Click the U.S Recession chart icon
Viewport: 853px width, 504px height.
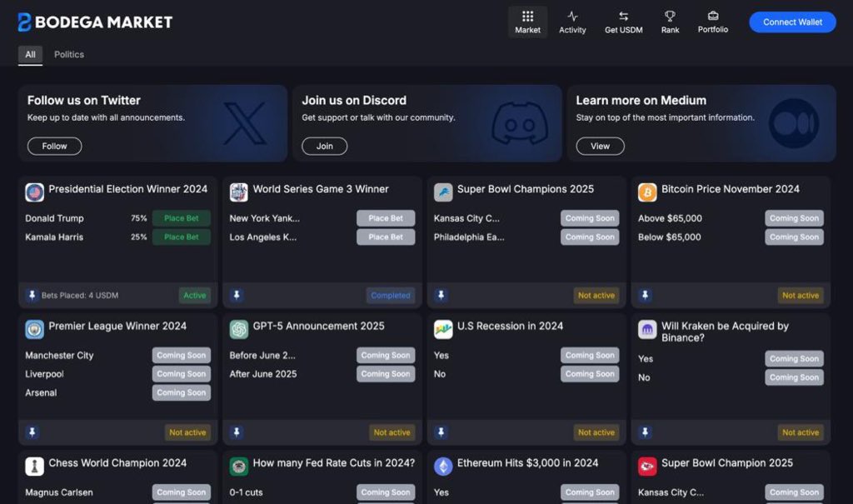pos(443,329)
